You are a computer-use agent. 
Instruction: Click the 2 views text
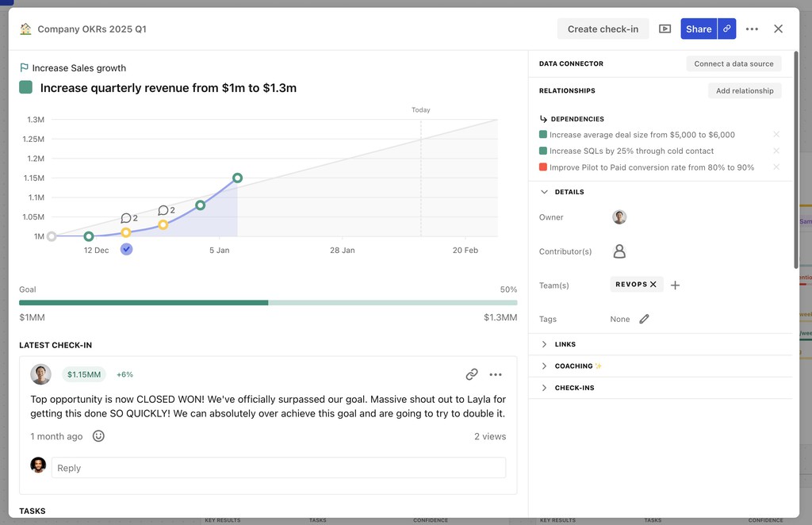pos(490,436)
